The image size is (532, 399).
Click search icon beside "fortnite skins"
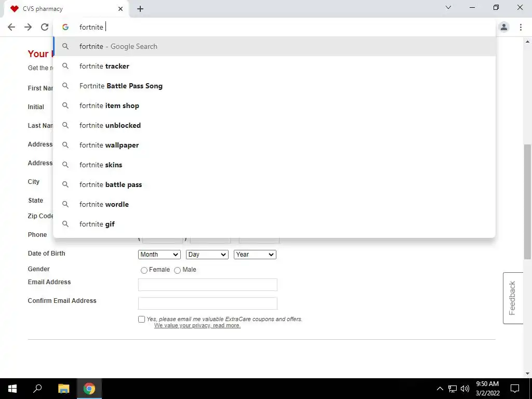(x=65, y=165)
